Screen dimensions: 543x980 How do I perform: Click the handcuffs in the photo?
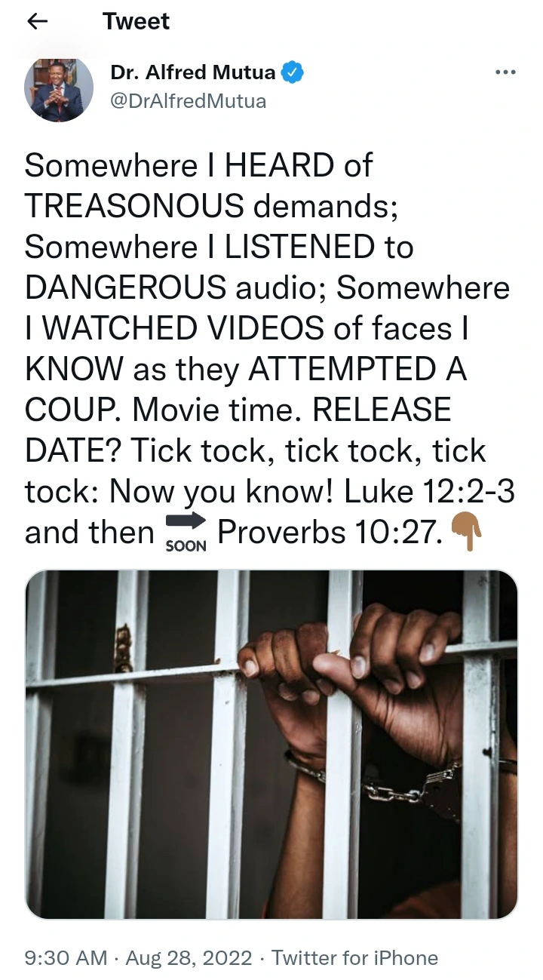[392, 785]
